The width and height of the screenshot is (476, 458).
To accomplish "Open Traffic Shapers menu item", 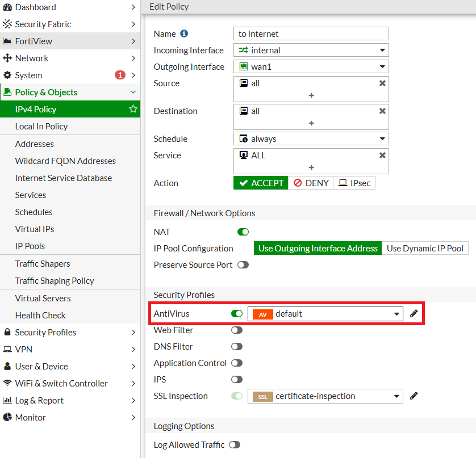I will tap(70, 263).
